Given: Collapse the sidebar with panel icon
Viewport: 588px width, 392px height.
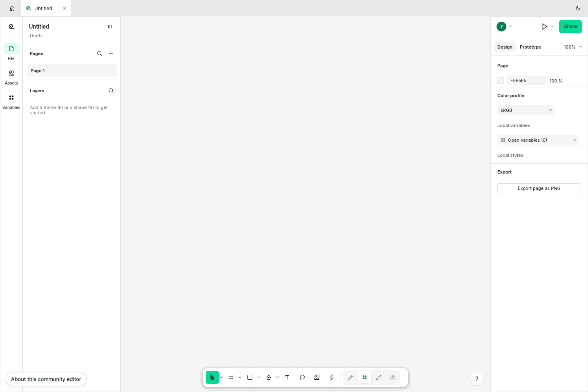Looking at the screenshot, I should [110, 27].
